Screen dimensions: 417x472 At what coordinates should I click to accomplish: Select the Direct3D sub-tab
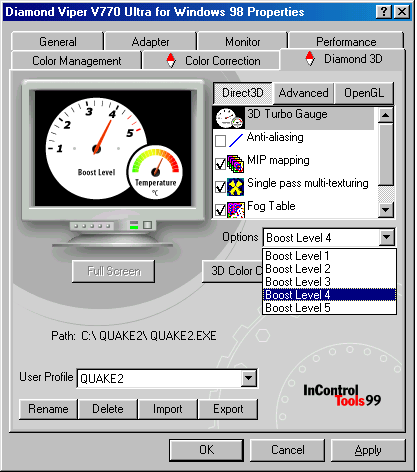[243, 93]
